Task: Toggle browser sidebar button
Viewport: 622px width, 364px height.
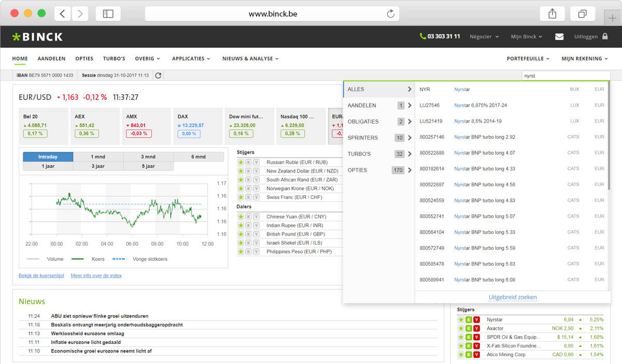Action: 108,14
